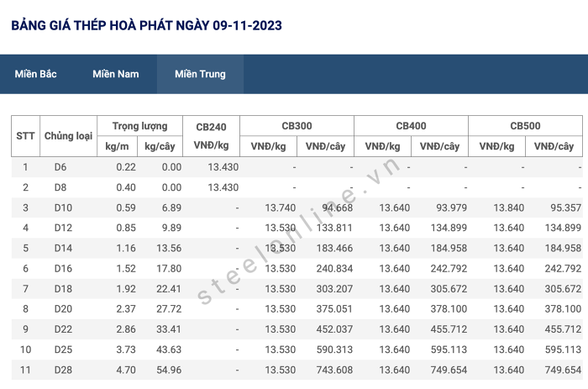Click the 33.41 kg/cây value for D22
Screen dimensions: 588x389
tap(169, 329)
